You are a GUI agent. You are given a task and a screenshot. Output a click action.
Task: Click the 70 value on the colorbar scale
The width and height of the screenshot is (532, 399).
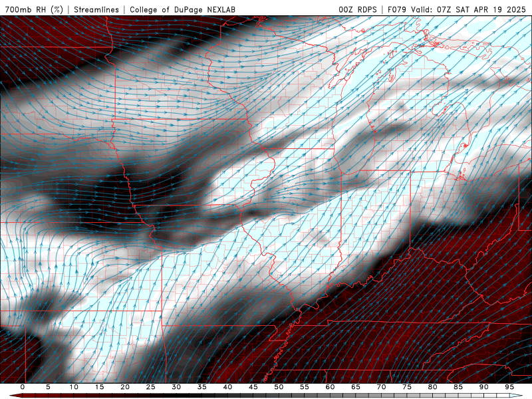pos(381,387)
